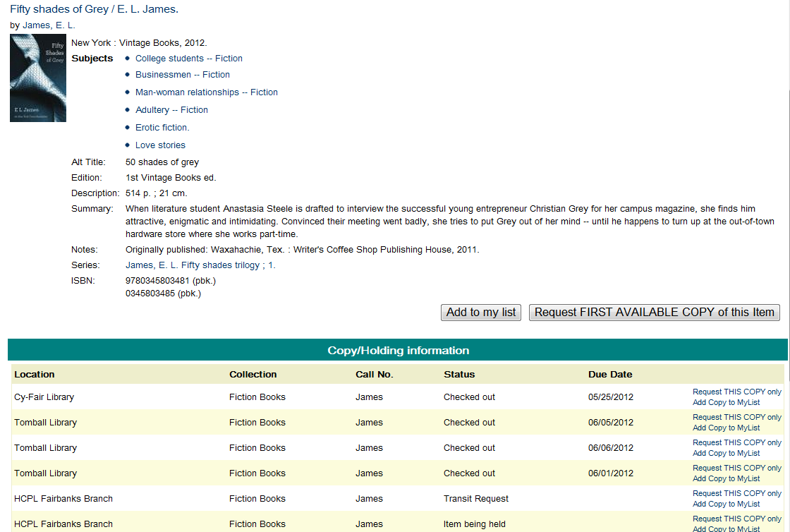The height and width of the screenshot is (532, 790).
Task: Request Tomball copy due 06/01/2012
Action: coord(736,468)
